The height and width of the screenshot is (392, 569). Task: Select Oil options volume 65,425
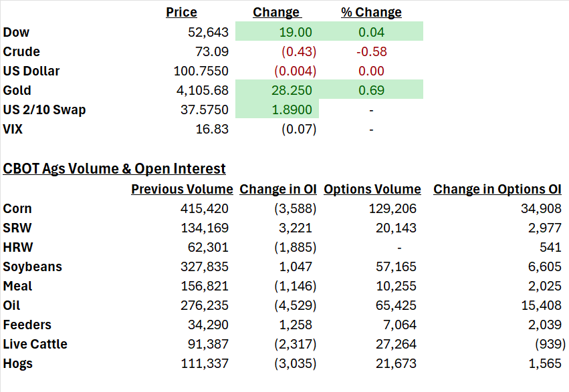[396, 305]
